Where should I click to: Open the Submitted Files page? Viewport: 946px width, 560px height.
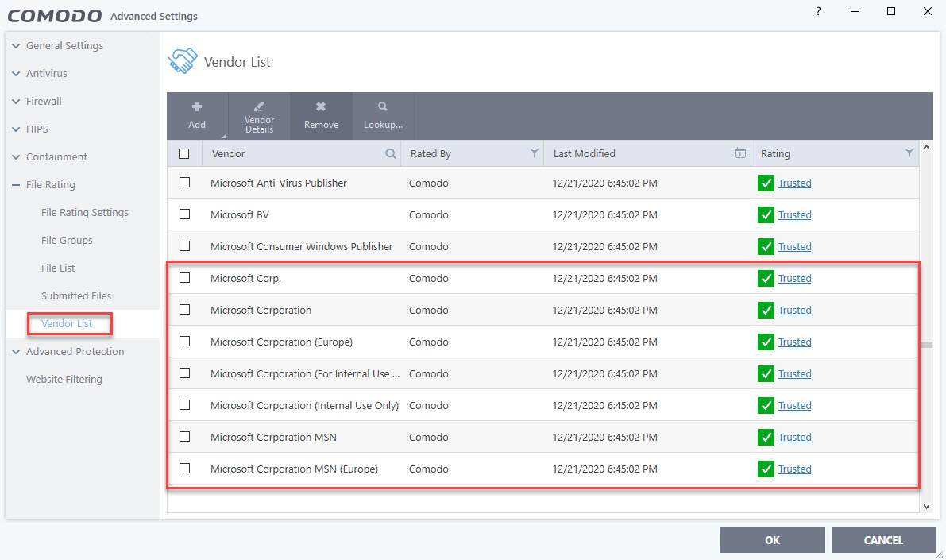pyautogui.click(x=76, y=295)
